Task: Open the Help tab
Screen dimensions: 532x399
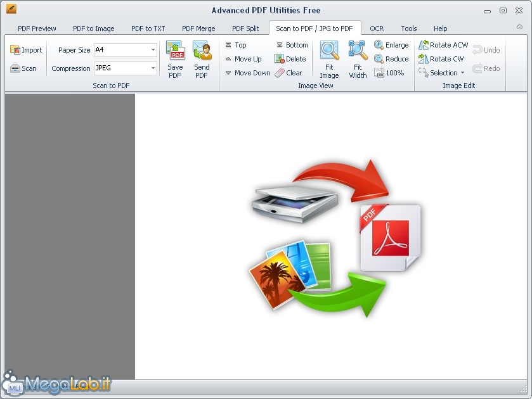Action: [441, 28]
